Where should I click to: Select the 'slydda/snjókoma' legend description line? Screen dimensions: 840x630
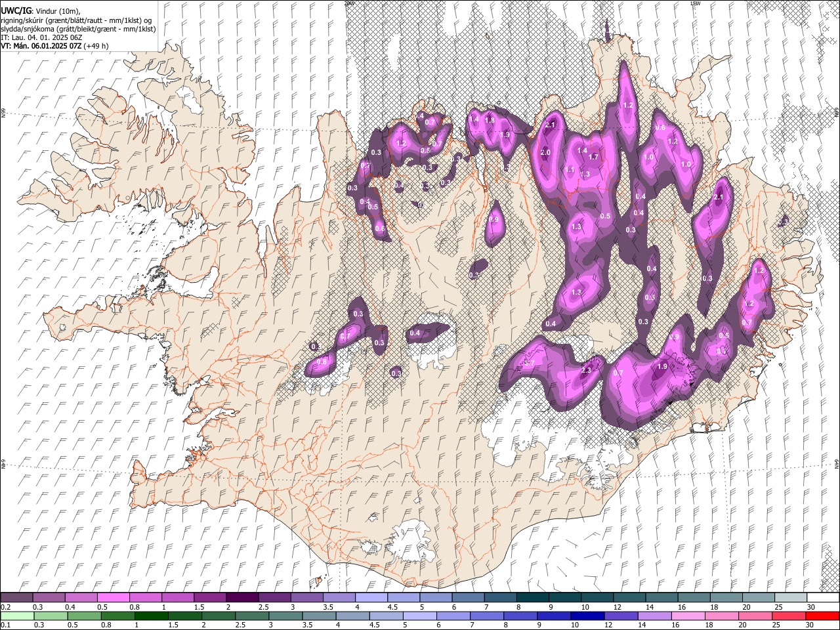click(x=78, y=29)
